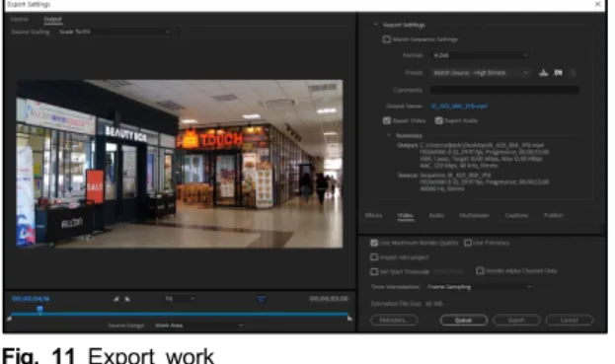
Task: Toggle Render Alpha Channel Only checkbox
Action: click(480, 270)
